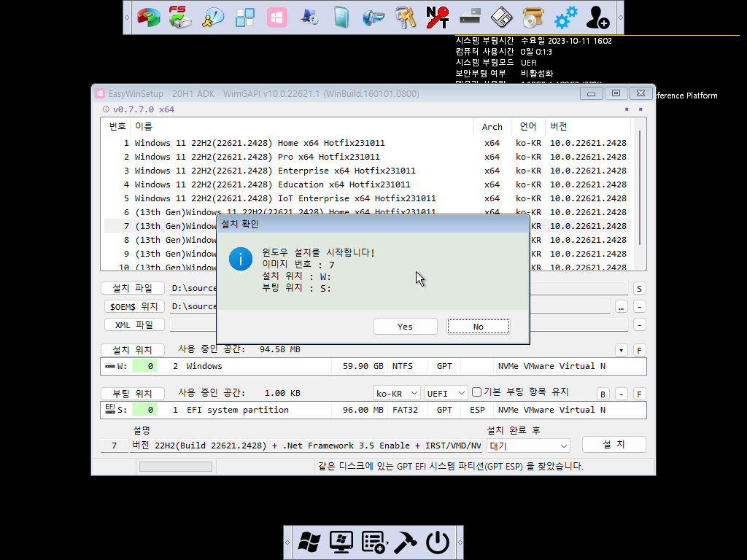Select the S: EFI system partition row
This screenshot has height=560, width=747.
(373, 410)
